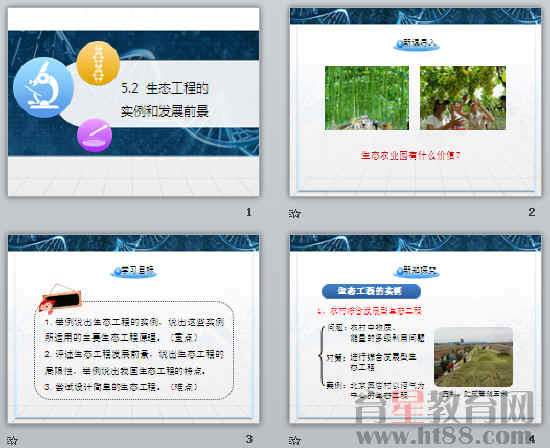The width and height of the screenshot is (550, 448).
Task: Click animation star icon under slide 3
Action: [12, 440]
